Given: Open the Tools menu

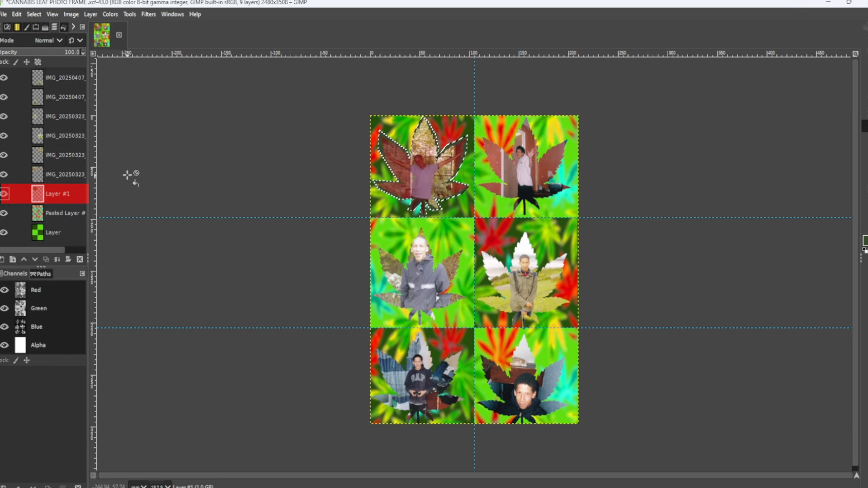Looking at the screenshot, I should pyautogui.click(x=129, y=14).
